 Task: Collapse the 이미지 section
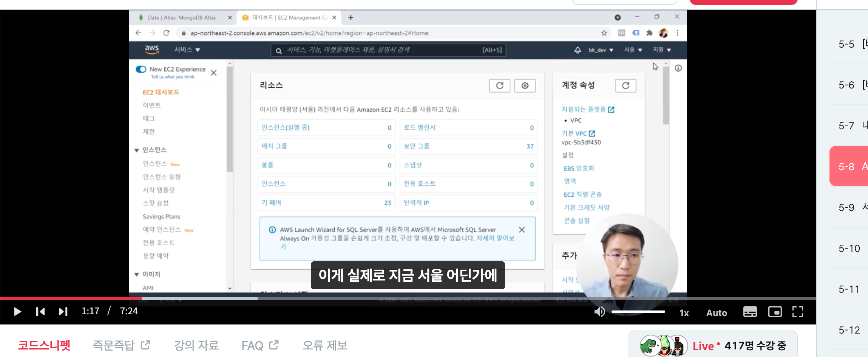coord(137,274)
